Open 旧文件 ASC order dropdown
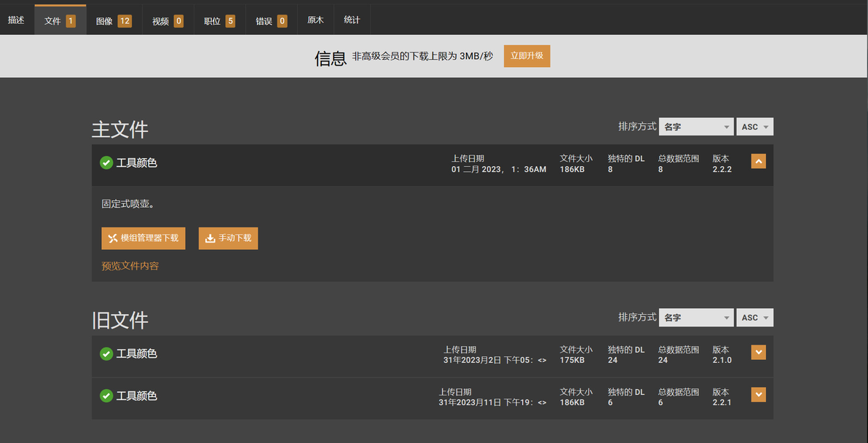 (755, 318)
